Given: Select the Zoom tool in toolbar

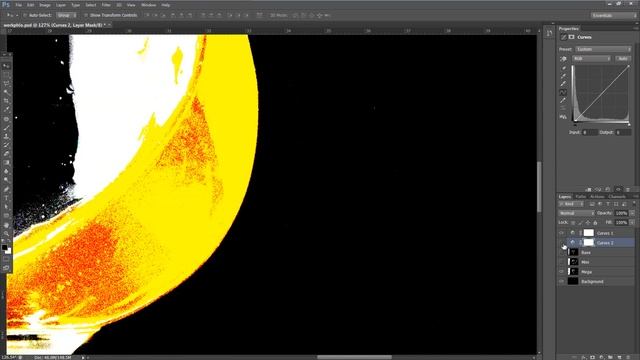Looking at the screenshot, I should 6,233.
